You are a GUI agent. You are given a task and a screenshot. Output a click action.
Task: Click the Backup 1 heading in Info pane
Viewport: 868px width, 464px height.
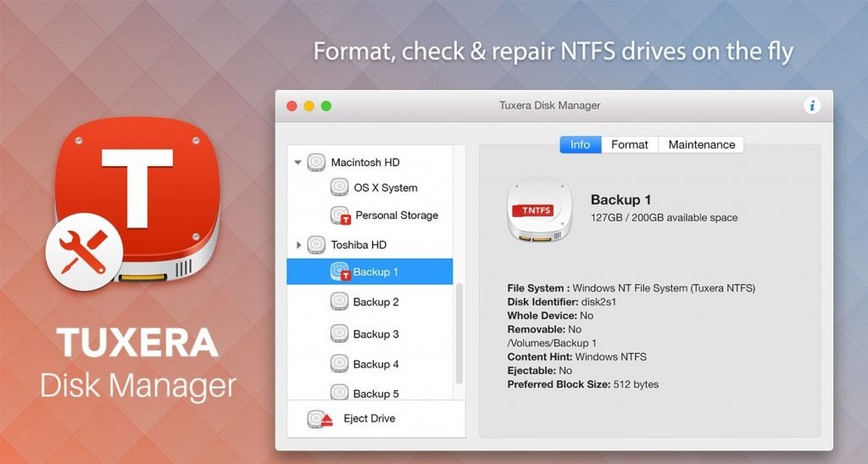[620, 199]
